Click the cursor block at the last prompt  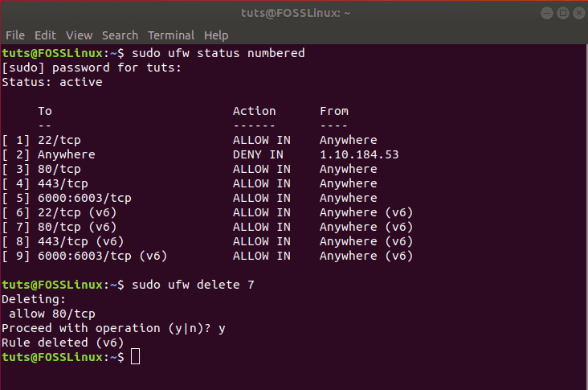[135, 356]
